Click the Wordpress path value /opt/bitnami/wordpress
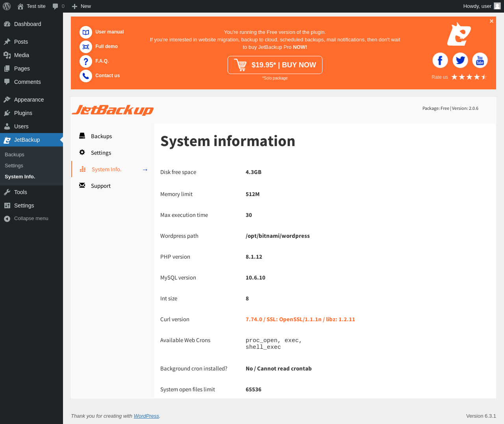This screenshot has height=424, width=504. click(x=278, y=236)
